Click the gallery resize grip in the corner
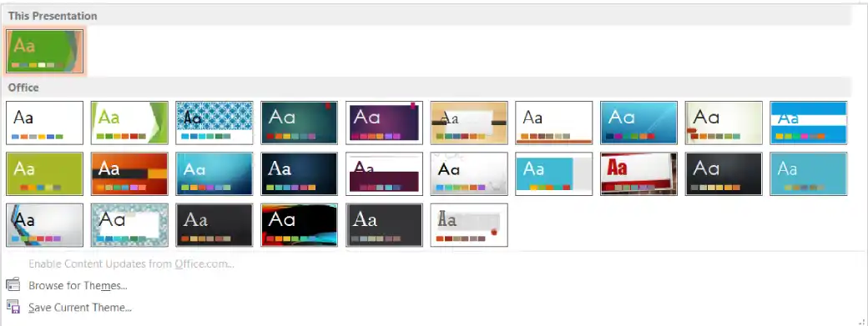The image size is (868, 326). [x=860, y=321]
